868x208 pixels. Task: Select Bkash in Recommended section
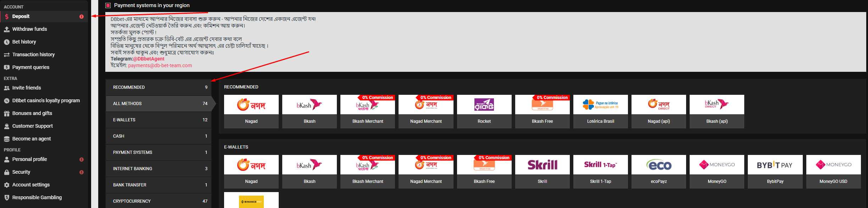(310, 111)
